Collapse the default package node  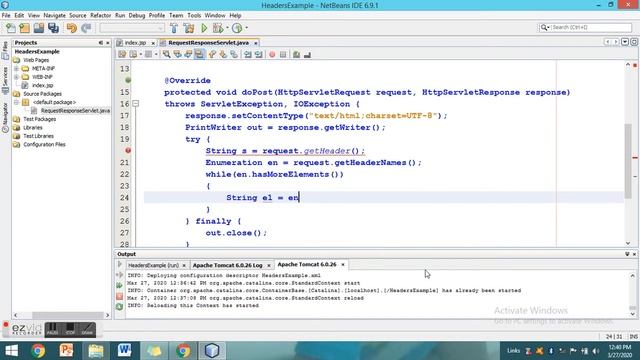[x=16, y=102]
